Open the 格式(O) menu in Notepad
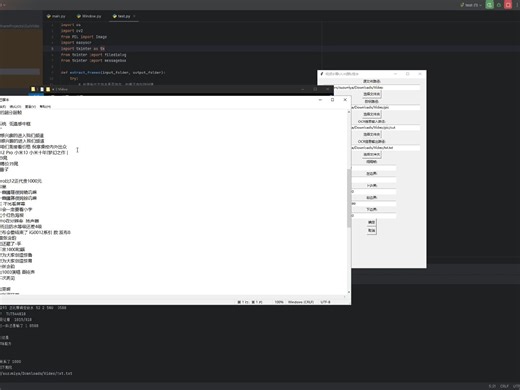 click(x=15, y=107)
